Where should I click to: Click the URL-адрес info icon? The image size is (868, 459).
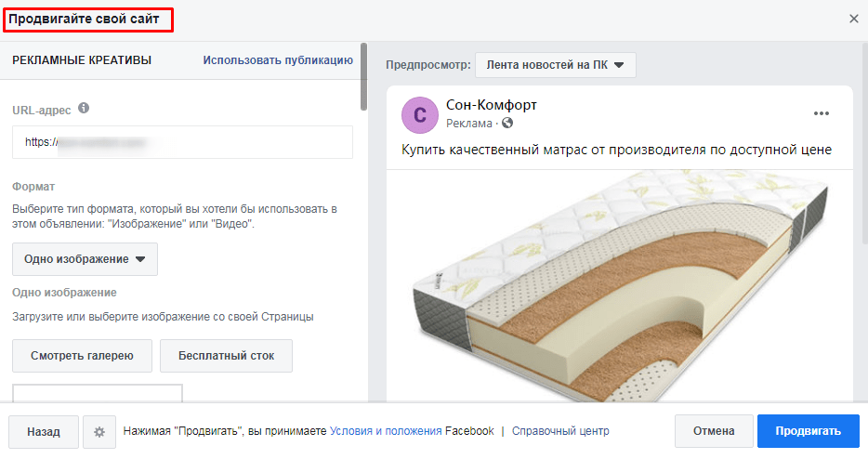(84, 109)
